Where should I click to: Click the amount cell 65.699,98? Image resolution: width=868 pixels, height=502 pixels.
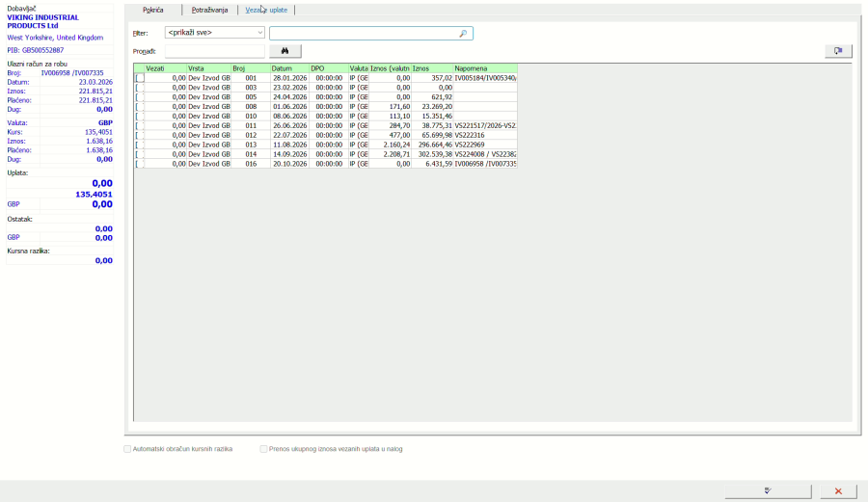432,135
